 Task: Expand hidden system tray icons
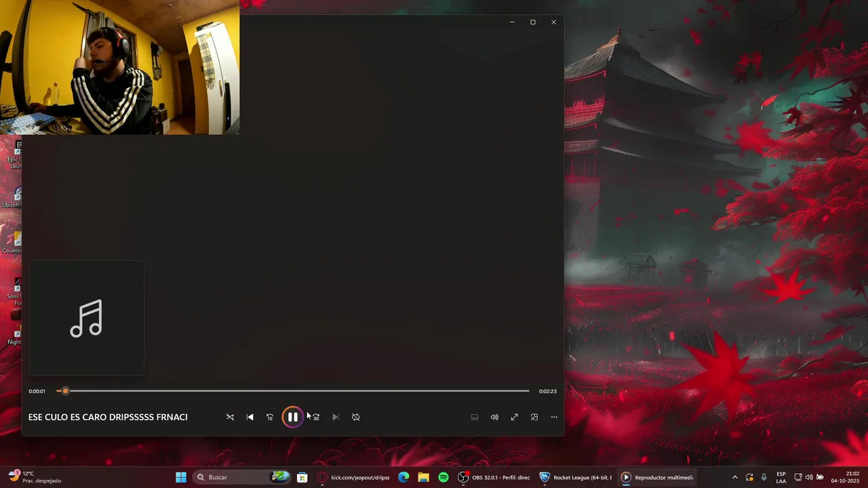pos(734,477)
